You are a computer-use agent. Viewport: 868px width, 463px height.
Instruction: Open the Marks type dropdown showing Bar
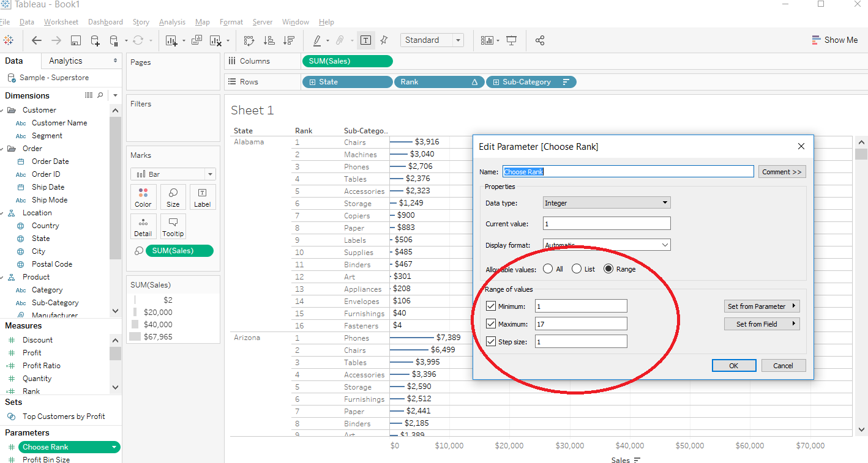pyautogui.click(x=210, y=174)
